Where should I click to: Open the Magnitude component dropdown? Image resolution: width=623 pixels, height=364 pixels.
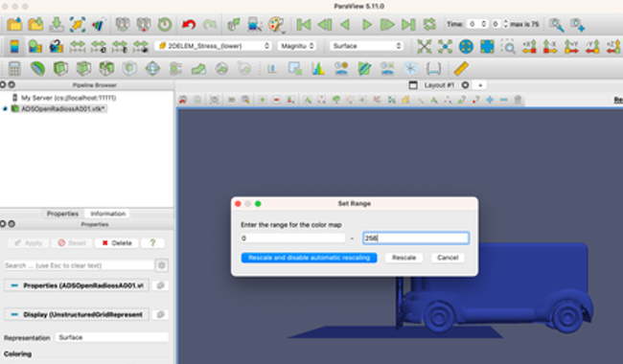[297, 46]
